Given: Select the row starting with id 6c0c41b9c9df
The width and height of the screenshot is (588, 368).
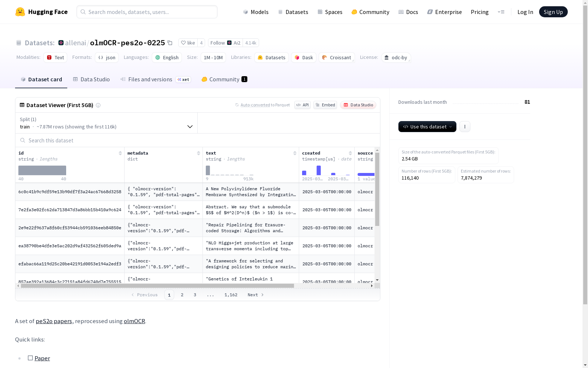Looking at the screenshot, I should click(x=195, y=192).
